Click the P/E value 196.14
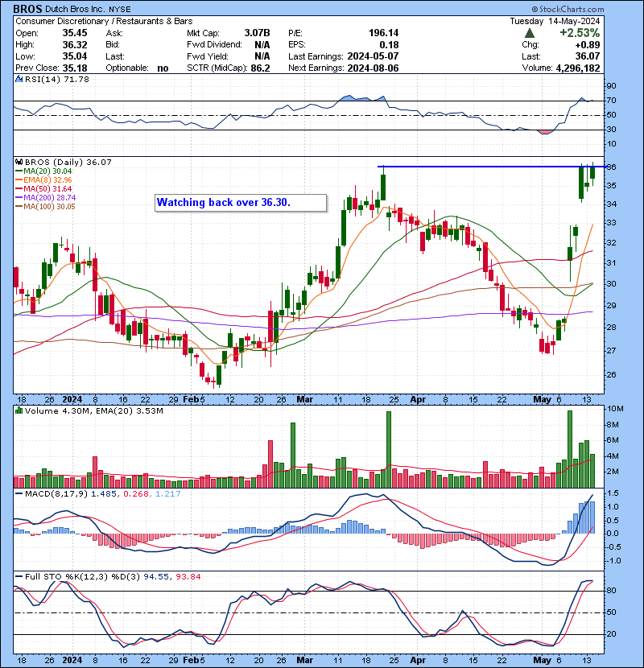 pyautogui.click(x=384, y=33)
